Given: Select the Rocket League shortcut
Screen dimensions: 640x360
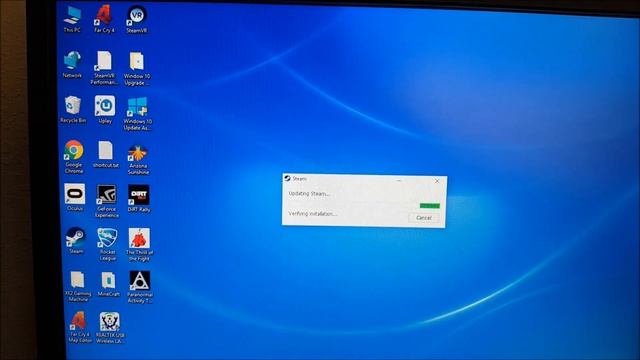Looking at the screenshot, I should (x=107, y=244).
